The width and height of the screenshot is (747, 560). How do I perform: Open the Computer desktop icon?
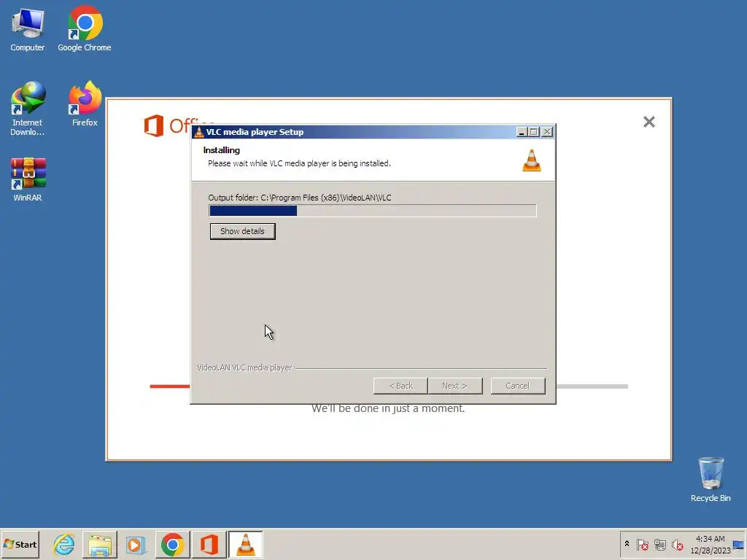click(x=28, y=29)
